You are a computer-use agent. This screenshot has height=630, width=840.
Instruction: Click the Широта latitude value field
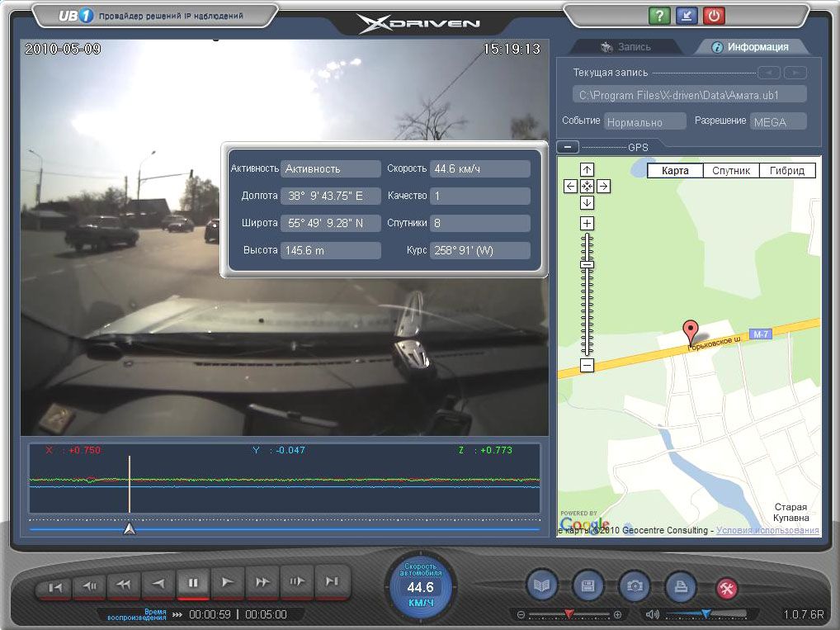(331, 223)
